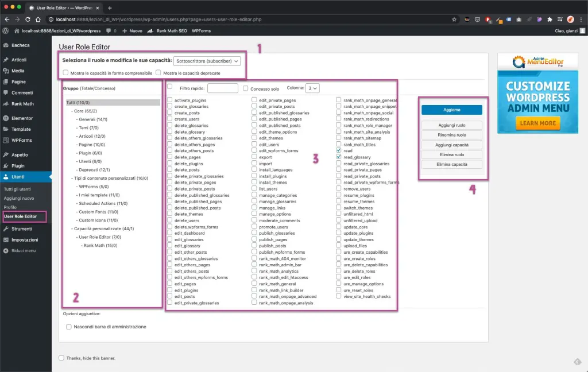Viewport: 588px width, 372px height.
Task: Open the Elementor sidebar icon
Action: coord(6,118)
